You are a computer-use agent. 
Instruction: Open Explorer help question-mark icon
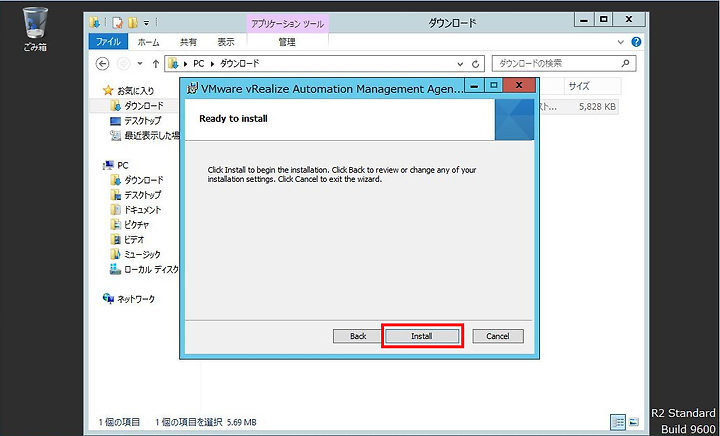[x=636, y=42]
